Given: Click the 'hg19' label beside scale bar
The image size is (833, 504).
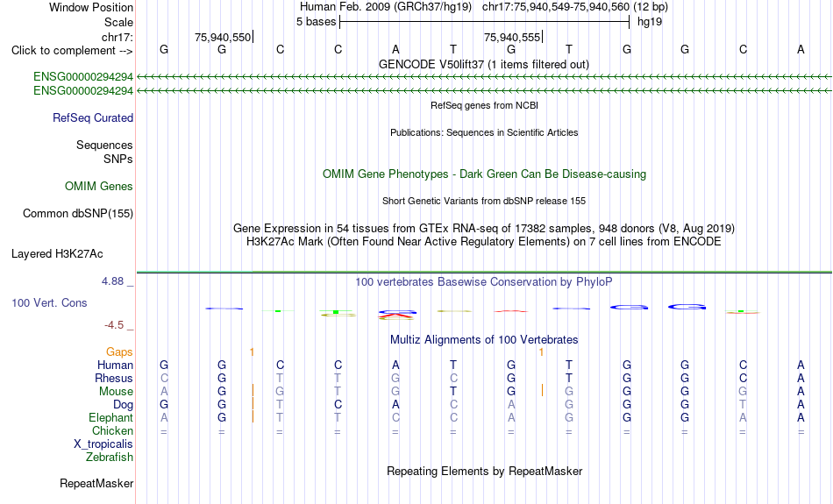Looking at the screenshot, I should (x=649, y=22).
